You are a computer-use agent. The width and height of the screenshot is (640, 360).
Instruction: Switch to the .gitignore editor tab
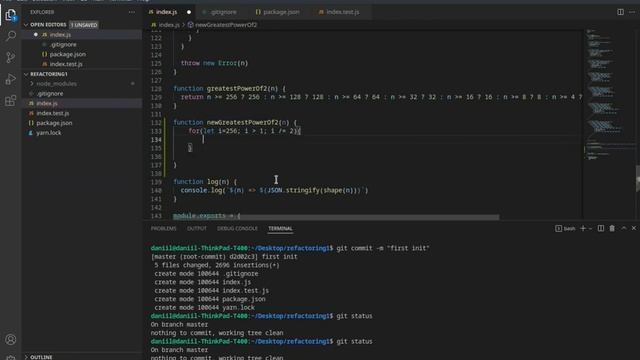pyautogui.click(x=223, y=12)
